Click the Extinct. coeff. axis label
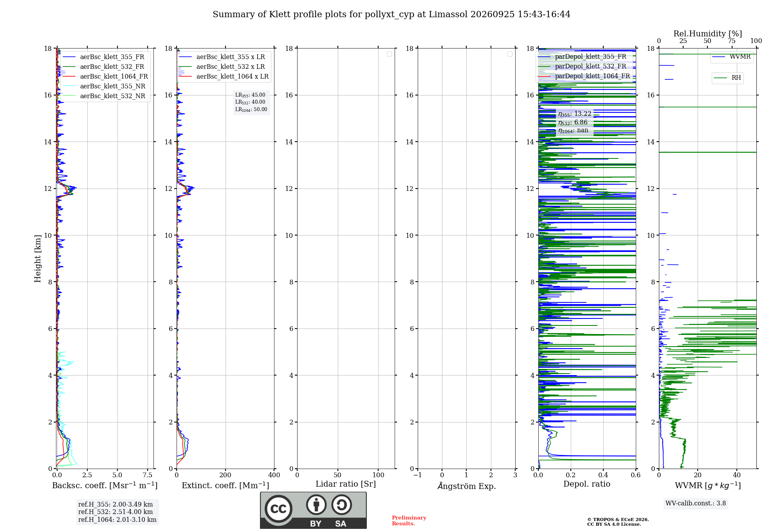 [226, 485]
